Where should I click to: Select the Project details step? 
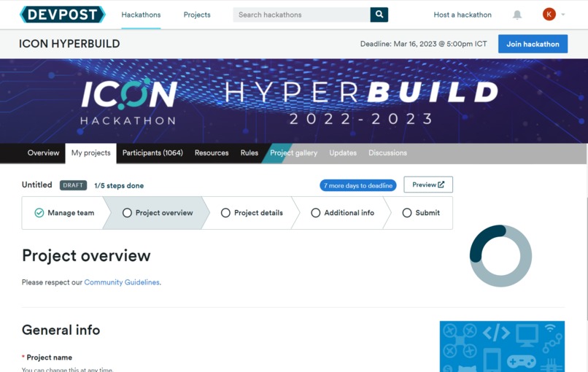click(252, 213)
